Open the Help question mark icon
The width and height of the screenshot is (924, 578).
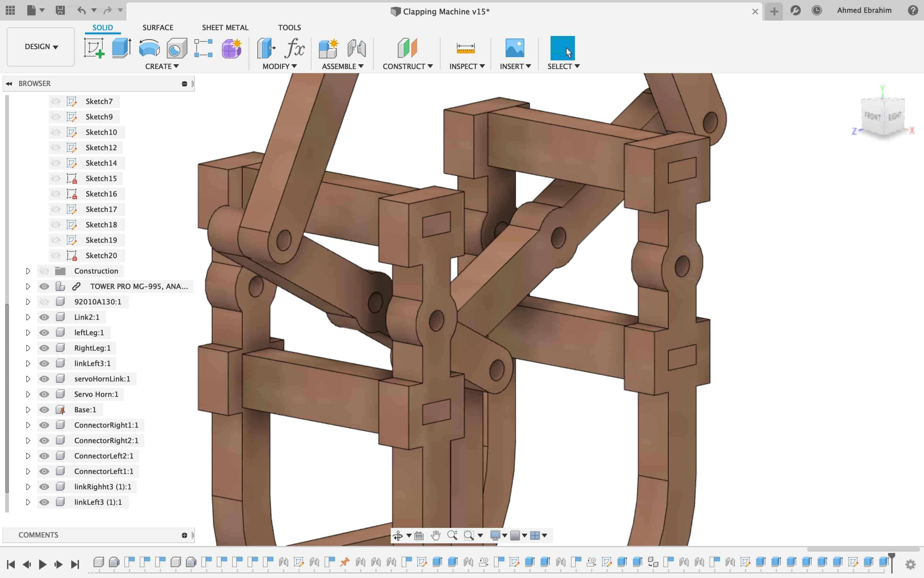[x=912, y=10]
